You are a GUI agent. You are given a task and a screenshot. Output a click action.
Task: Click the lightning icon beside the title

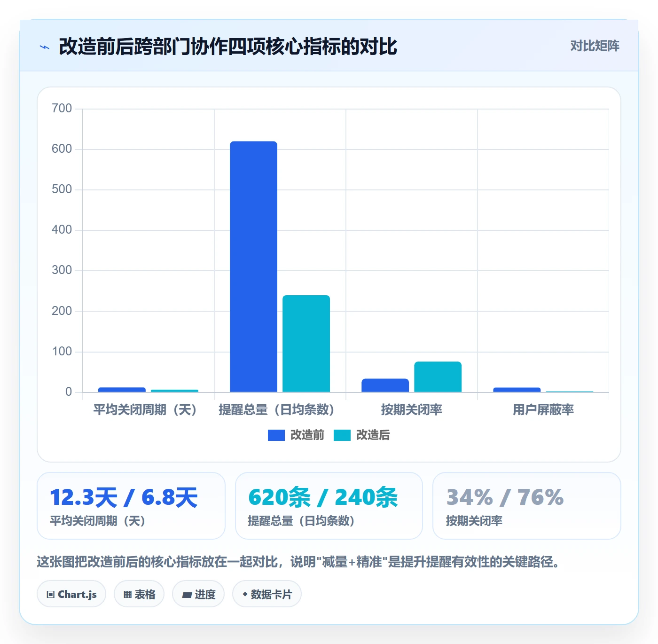pyautogui.click(x=45, y=47)
